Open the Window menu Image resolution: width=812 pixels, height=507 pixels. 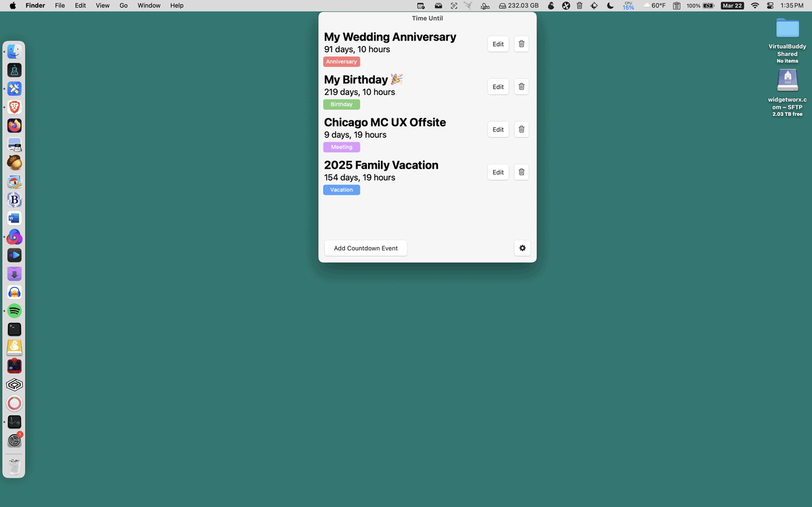tap(149, 5)
